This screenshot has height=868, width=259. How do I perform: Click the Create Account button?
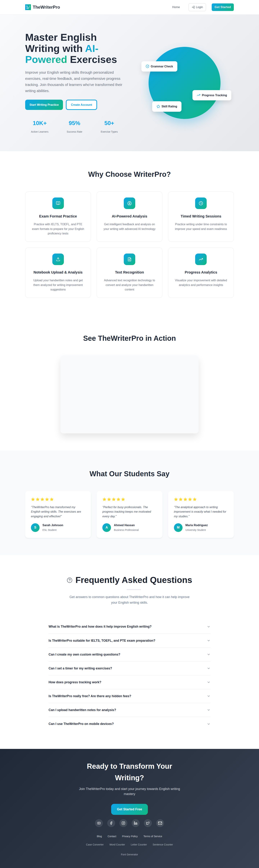[x=81, y=105]
